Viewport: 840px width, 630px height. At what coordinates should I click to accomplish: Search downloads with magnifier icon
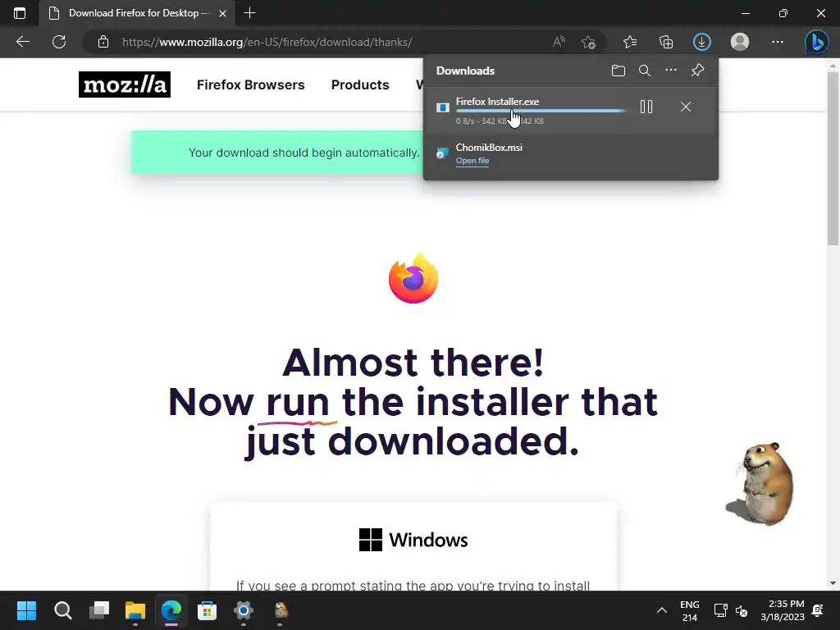pos(645,71)
